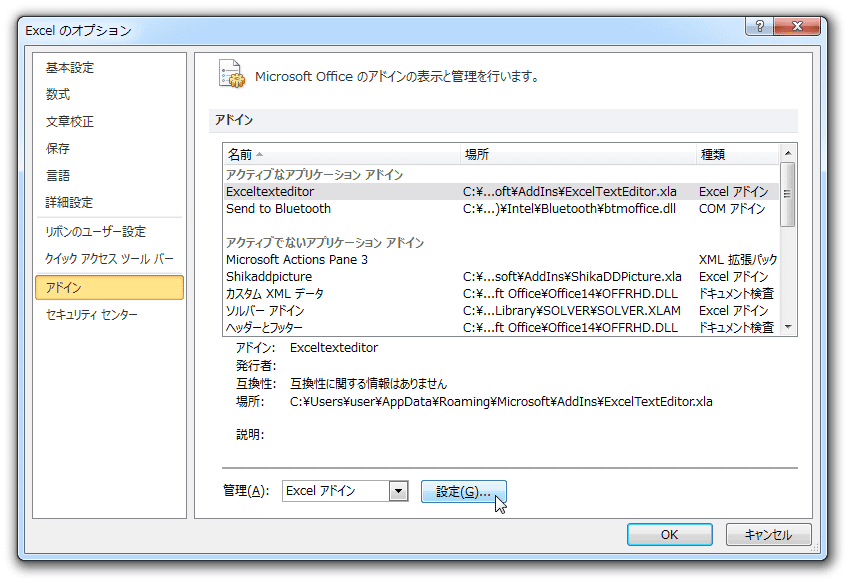
Task: Select Microsoft Actions Pane 3 row
Action: pos(501,260)
